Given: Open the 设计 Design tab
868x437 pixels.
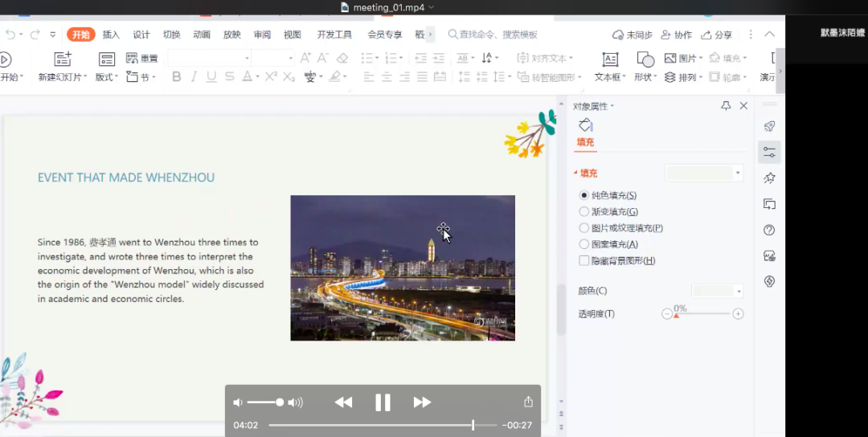Looking at the screenshot, I should 141,35.
